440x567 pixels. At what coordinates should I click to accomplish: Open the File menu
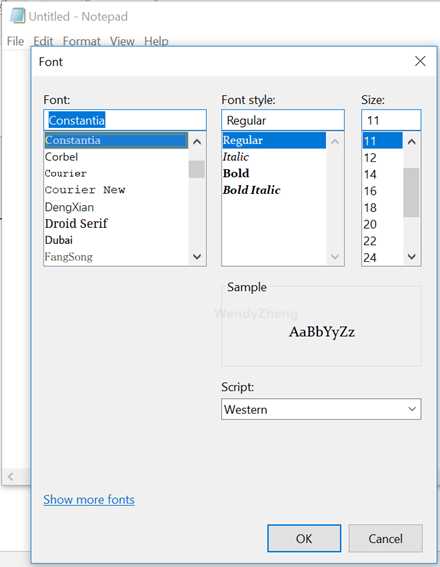pos(15,41)
